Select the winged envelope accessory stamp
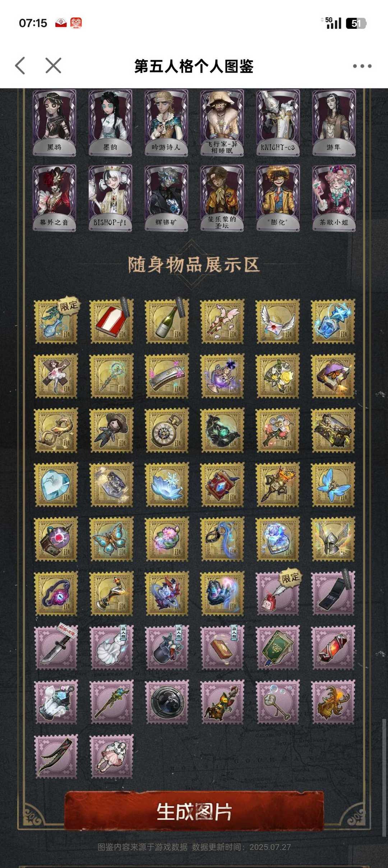This screenshot has width=388, height=868. (277, 321)
